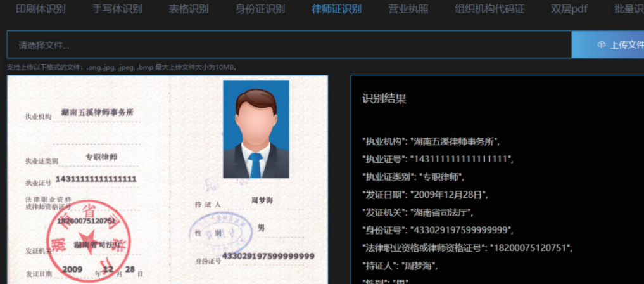Click the 上传文件 button label

point(626,45)
